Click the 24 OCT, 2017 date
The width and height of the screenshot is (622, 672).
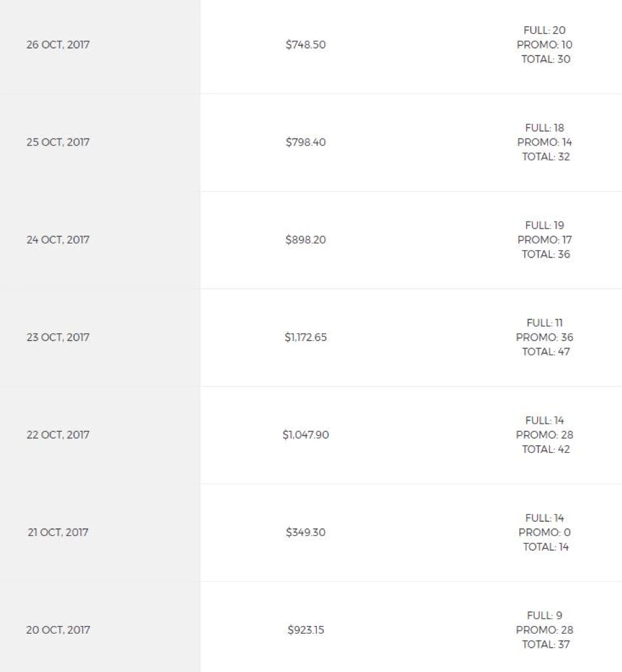[x=58, y=240]
